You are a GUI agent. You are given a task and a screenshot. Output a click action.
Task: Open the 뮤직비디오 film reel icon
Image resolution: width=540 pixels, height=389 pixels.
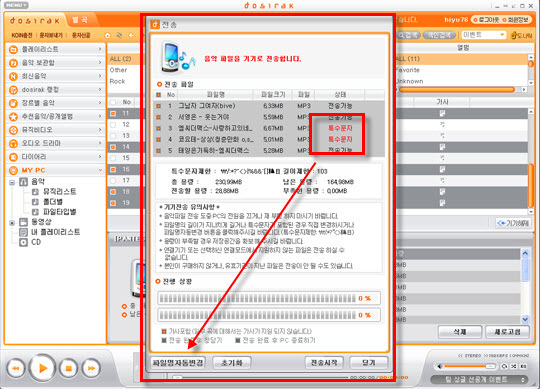tap(13, 130)
